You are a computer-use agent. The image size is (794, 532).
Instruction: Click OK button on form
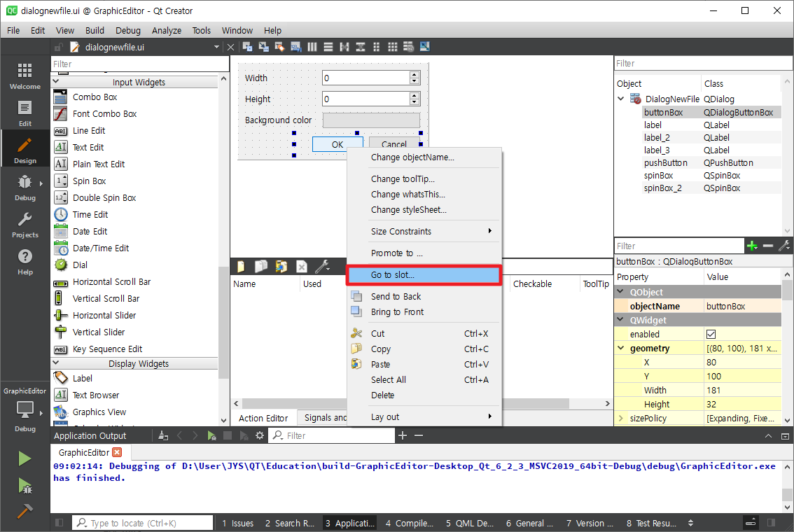tap(337, 144)
